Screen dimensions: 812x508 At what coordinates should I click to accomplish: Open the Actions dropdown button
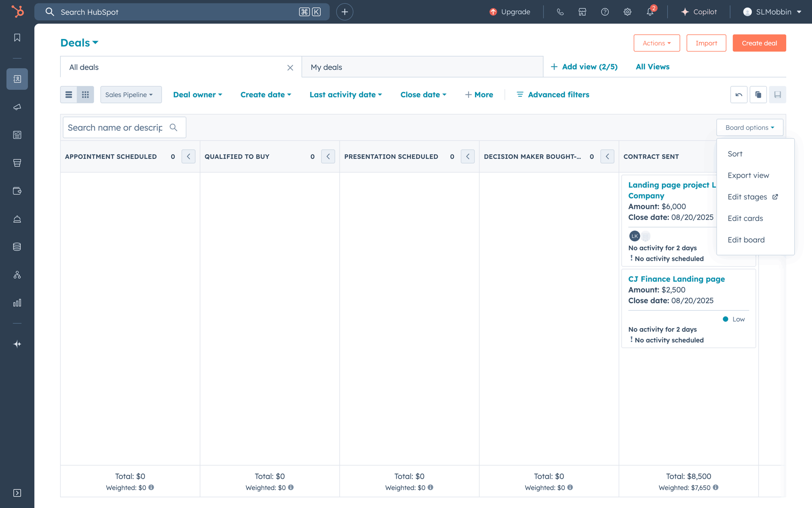click(x=657, y=43)
